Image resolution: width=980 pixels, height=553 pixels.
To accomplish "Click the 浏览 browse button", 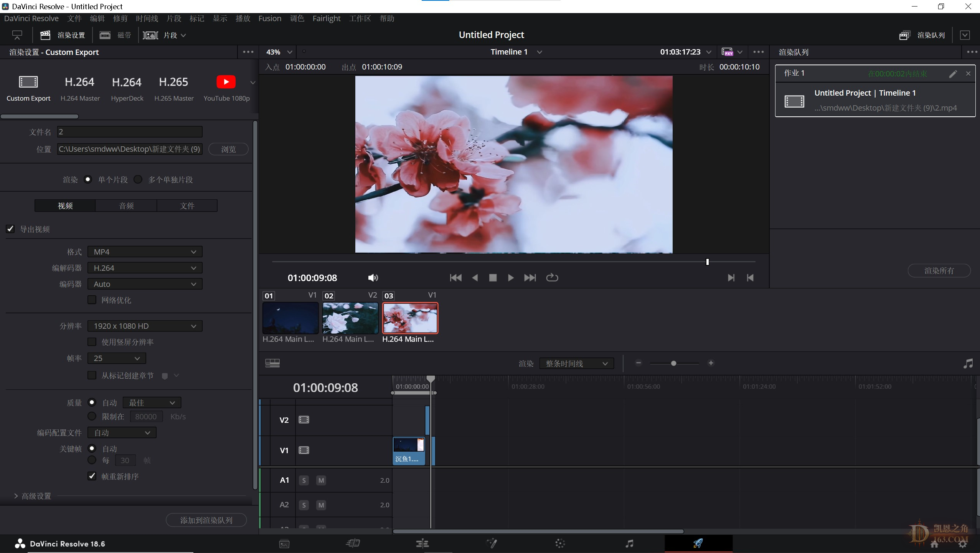I will pyautogui.click(x=228, y=149).
